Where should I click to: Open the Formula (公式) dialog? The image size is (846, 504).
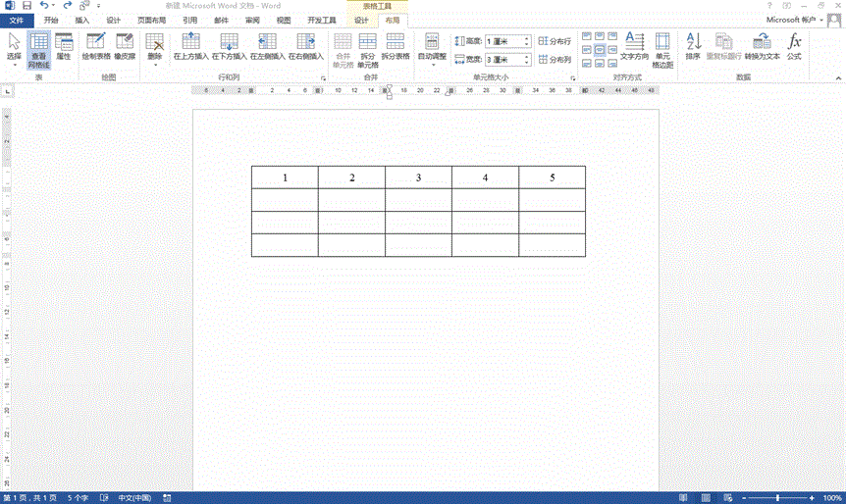click(x=794, y=47)
